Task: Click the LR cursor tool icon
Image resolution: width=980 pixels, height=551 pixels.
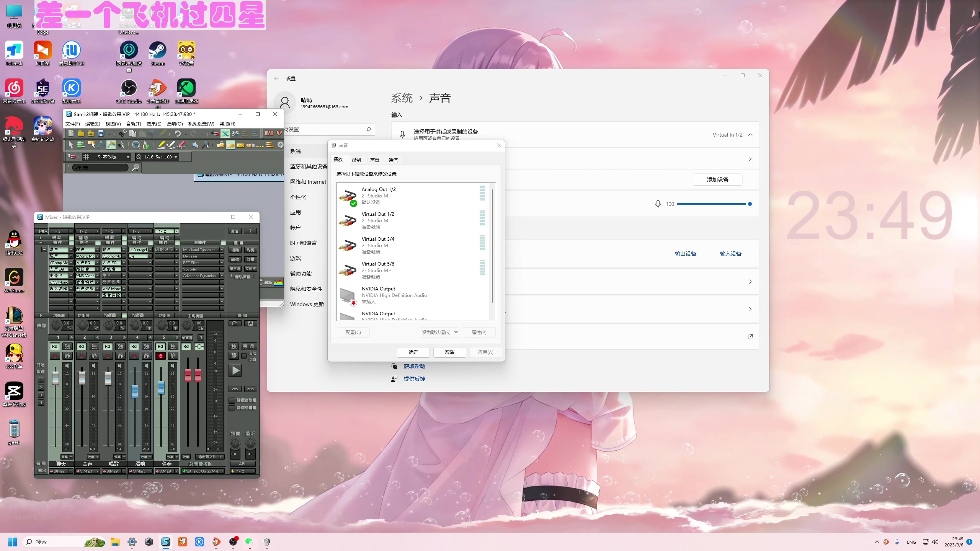Action: pyautogui.click(x=146, y=145)
